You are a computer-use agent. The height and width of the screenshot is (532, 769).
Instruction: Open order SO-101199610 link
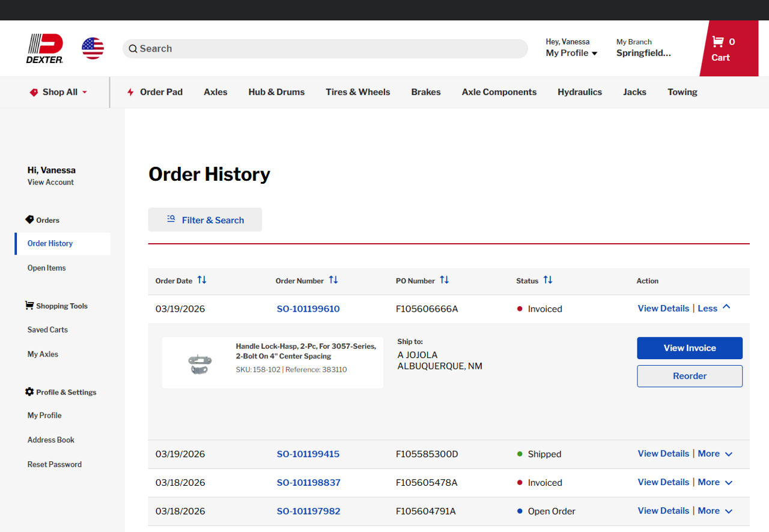[x=308, y=309]
